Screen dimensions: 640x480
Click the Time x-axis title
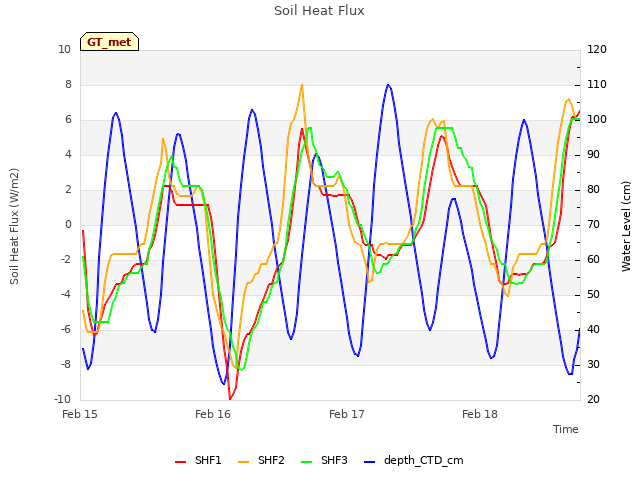(566, 429)
